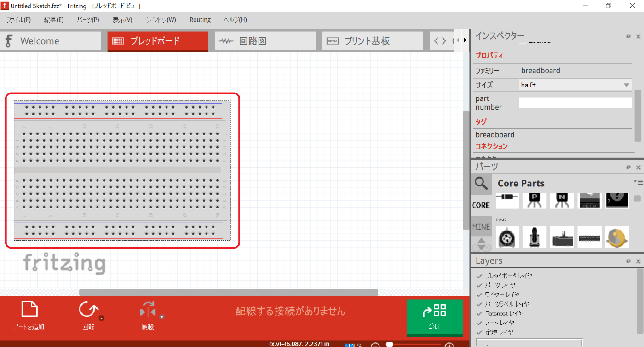Open the 回転 rotate options arrow
Viewport: 644px width, 347px height.
click(x=102, y=318)
